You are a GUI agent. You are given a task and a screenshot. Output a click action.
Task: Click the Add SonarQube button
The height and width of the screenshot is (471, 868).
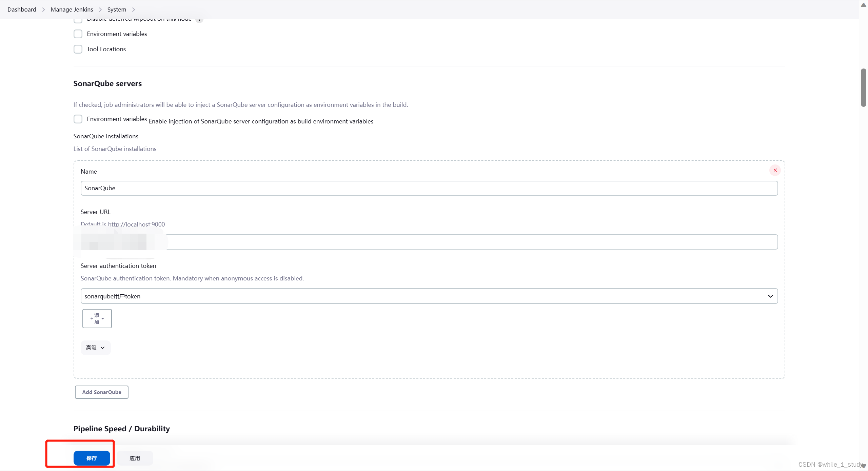(x=101, y=392)
